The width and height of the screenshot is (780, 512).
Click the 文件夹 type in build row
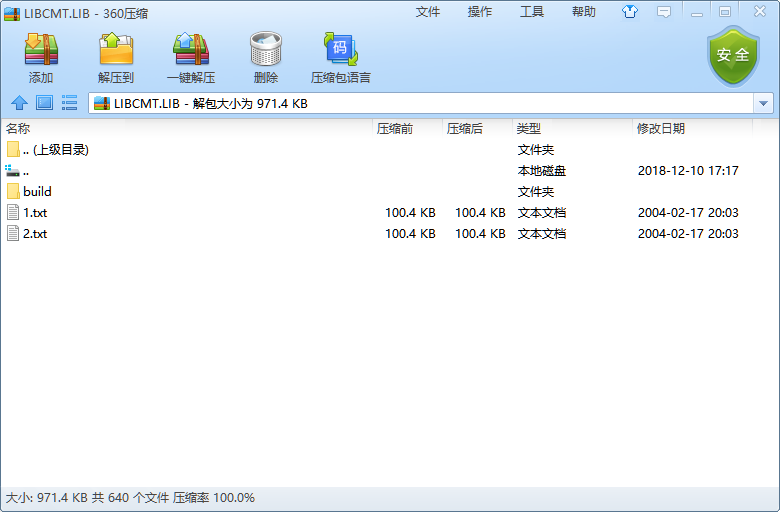pyautogui.click(x=536, y=192)
